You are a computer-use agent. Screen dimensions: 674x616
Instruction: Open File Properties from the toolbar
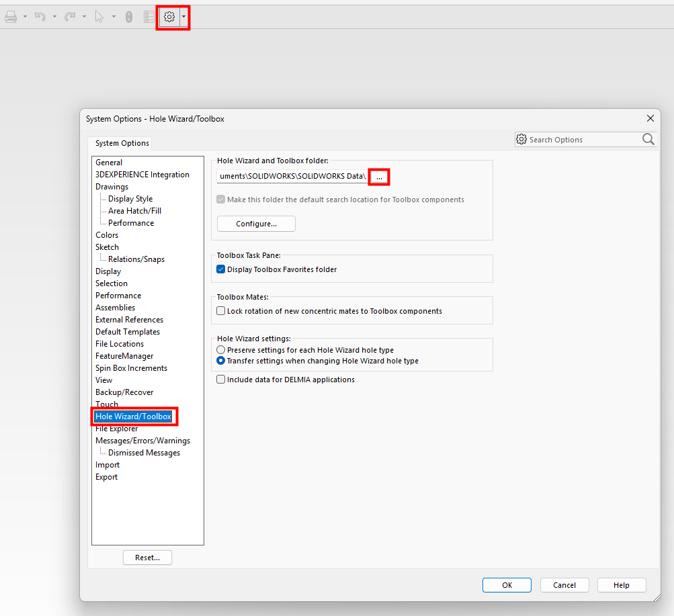click(149, 17)
